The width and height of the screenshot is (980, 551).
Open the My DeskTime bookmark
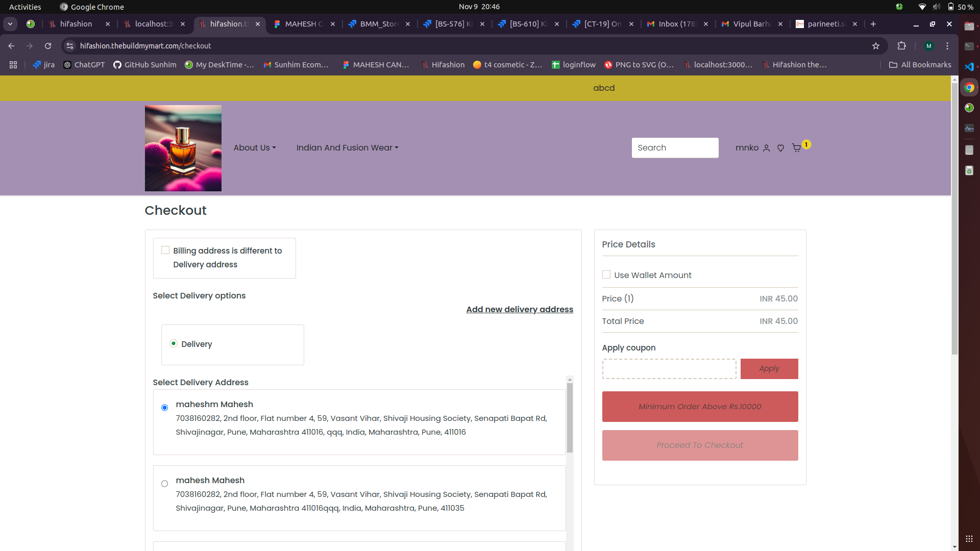coord(219,65)
